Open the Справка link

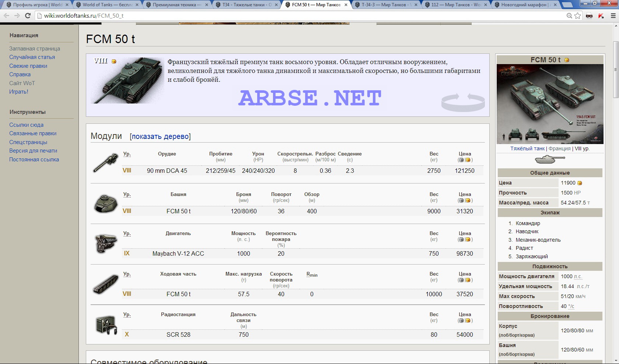(x=20, y=74)
